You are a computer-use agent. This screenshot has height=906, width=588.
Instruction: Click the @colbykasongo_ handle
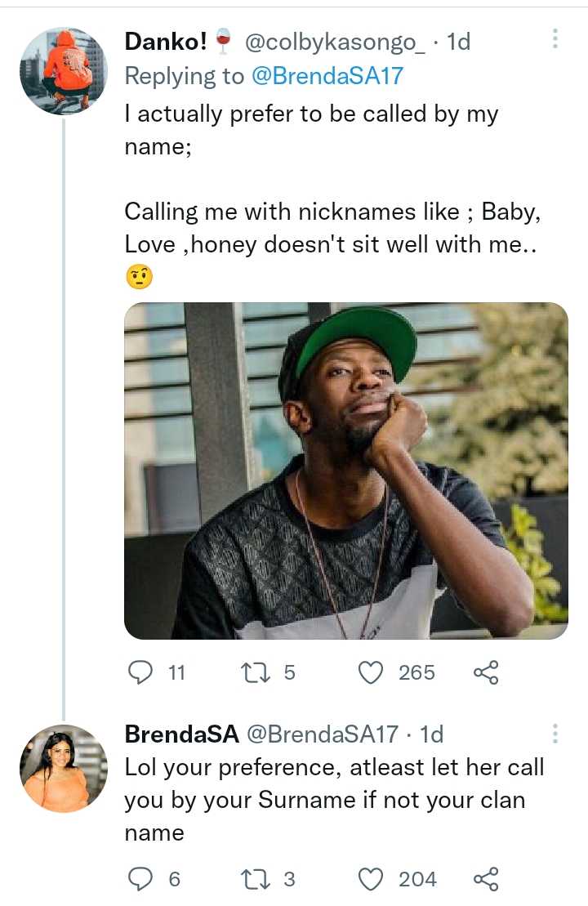click(335, 41)
